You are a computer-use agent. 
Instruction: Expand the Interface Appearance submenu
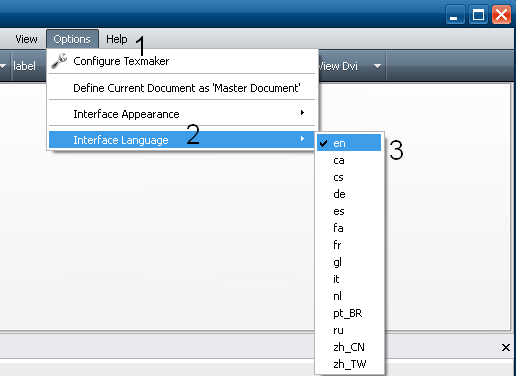182,114
